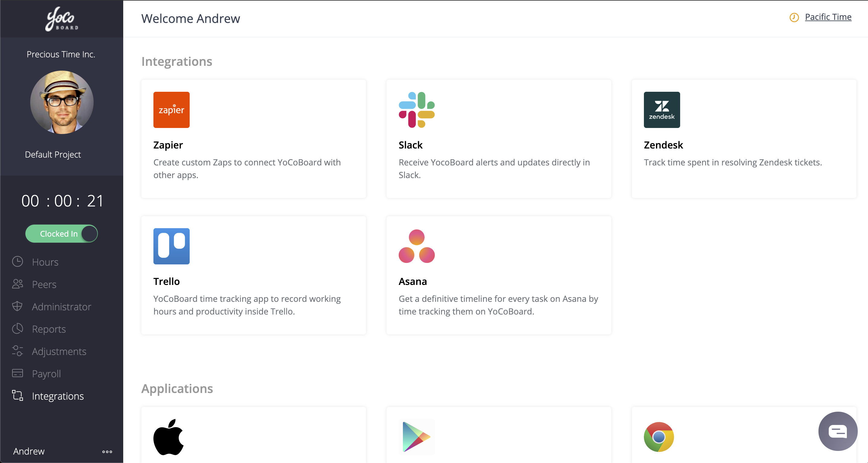Expand the Default Project selector
The width and height of the screenshot is (868, 463).
53,155
